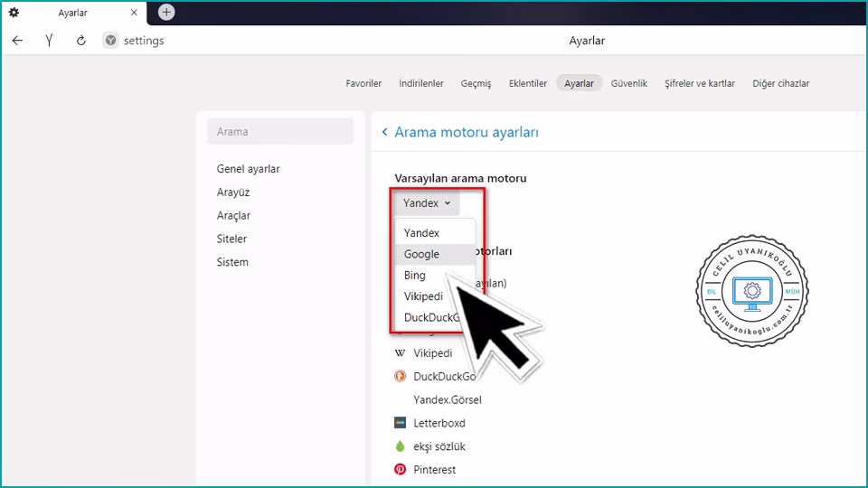Open the Yandex default engine dropdown
Viewport: 868px width, 488px height.
(427, 203)
